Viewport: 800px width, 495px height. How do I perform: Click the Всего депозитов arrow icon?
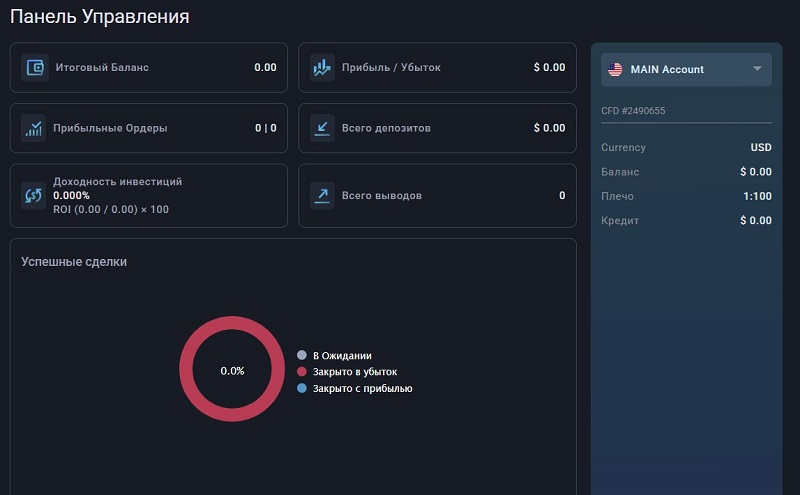coord(322,128)
